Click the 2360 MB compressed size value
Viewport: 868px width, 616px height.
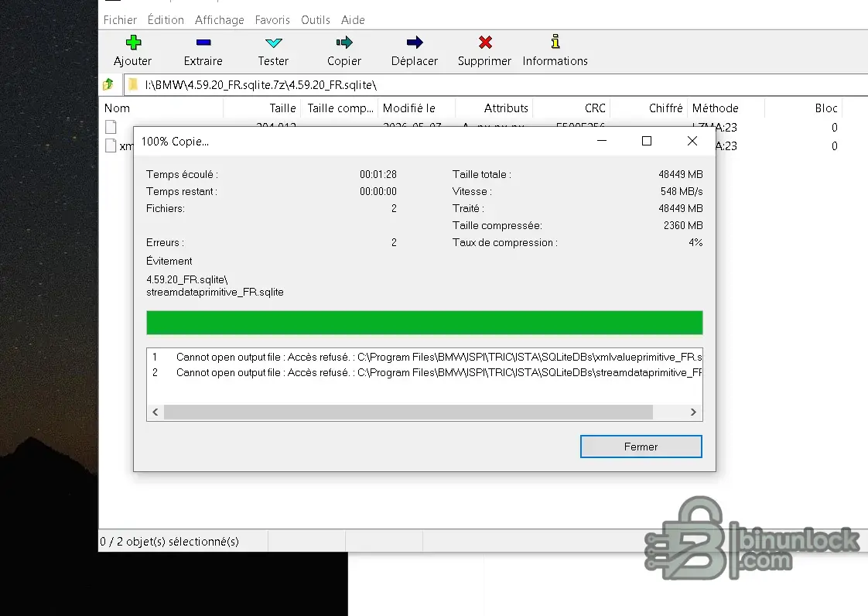click(x=683, y=225)
